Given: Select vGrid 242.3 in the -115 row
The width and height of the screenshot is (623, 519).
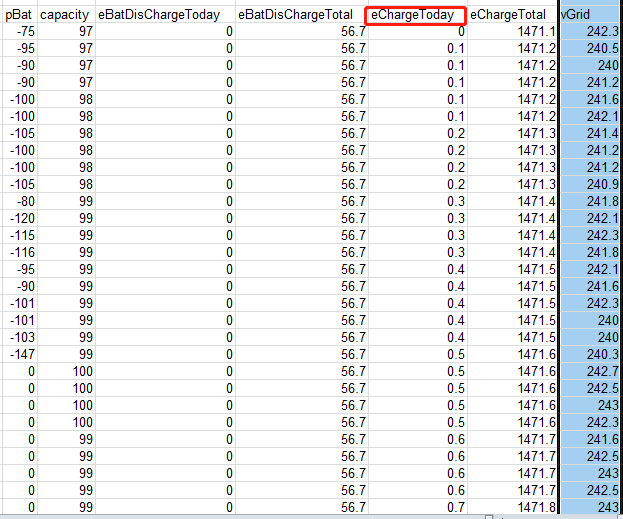Looking at the screenshot, I should click(590, 236).
